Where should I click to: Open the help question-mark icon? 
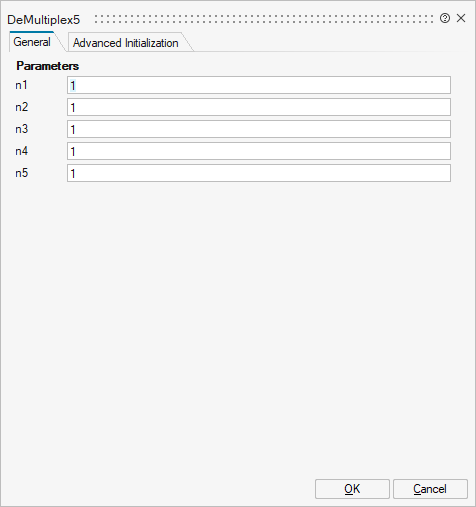(445, 18)
